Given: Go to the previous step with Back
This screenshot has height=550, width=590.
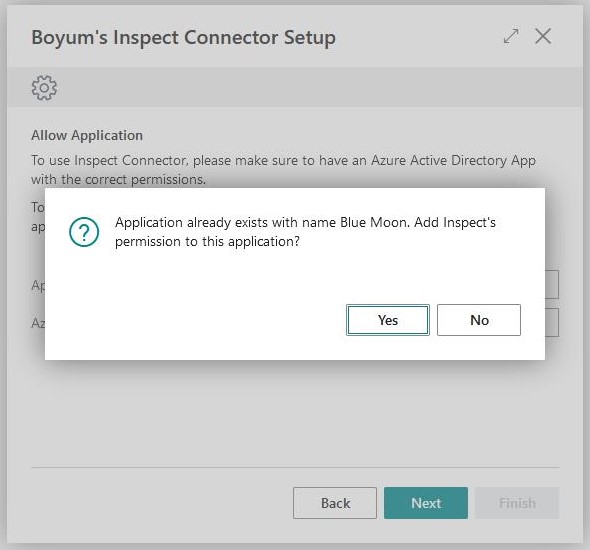Looking at the screenshot, I should (335, 503).
